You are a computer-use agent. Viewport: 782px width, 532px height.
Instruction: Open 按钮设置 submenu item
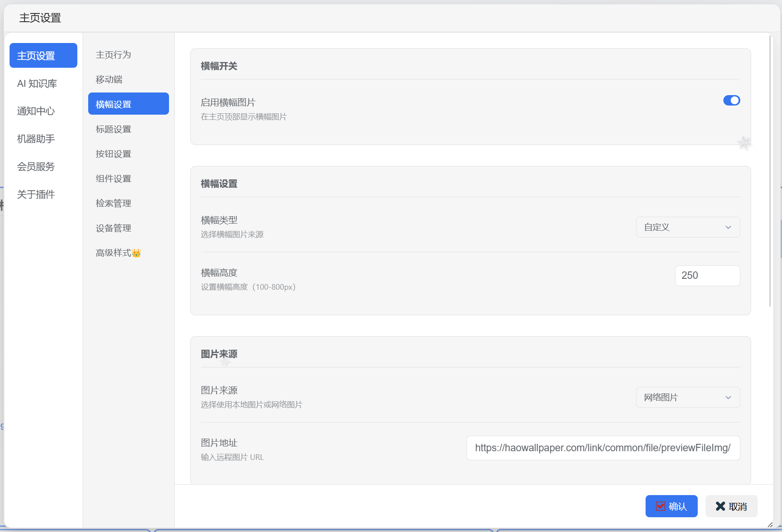[129, 154]
